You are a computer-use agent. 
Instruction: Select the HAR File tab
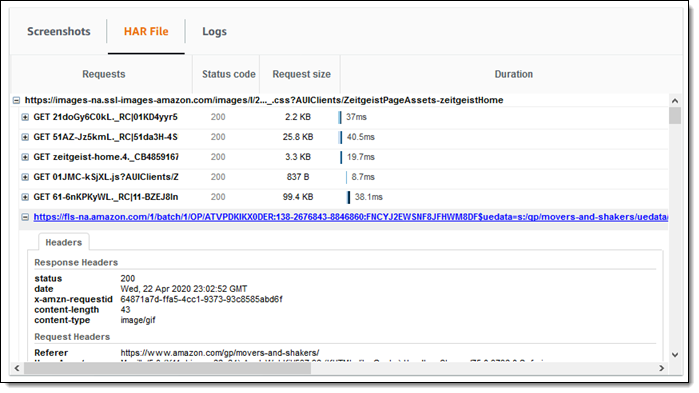(146, 32)
